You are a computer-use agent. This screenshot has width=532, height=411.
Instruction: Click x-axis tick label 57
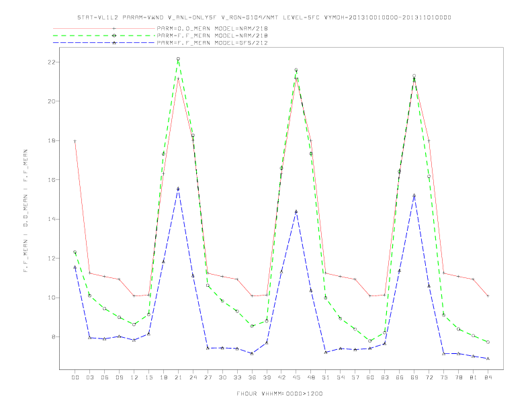tap(355, 377)
